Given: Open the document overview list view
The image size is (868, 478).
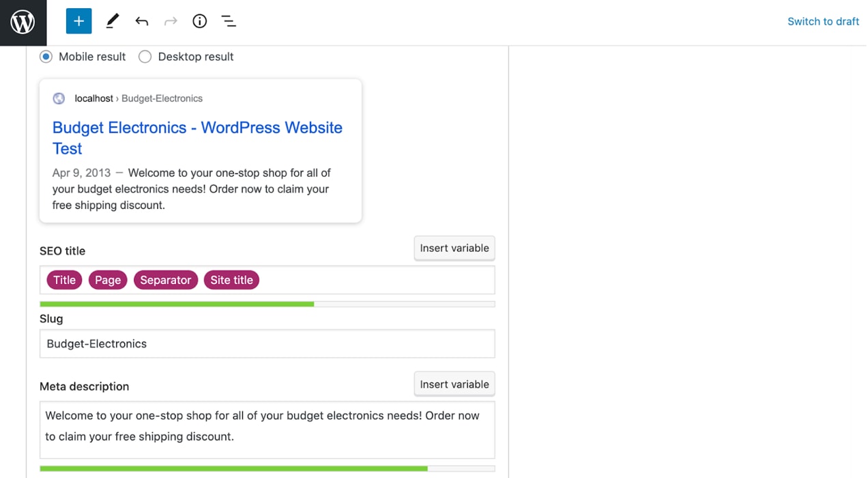Looking at the screenshot, I should 229,21.
